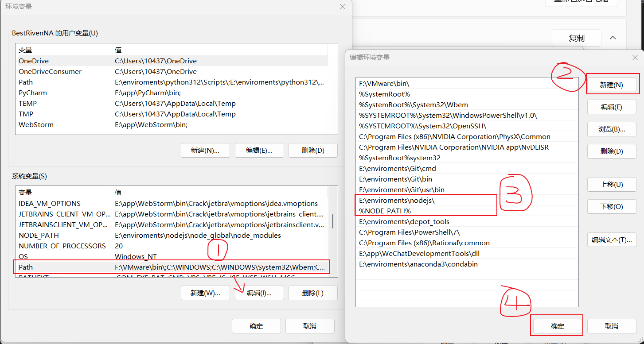Confirm path changes with 确定
Screen dimensions: 644x344
[x=557, y=325]
